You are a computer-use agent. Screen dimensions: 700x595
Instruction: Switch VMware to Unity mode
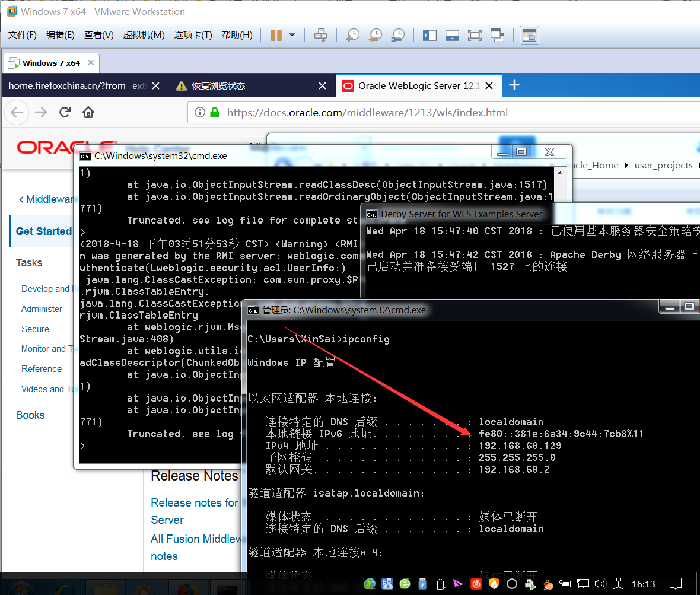pos(497,35)
